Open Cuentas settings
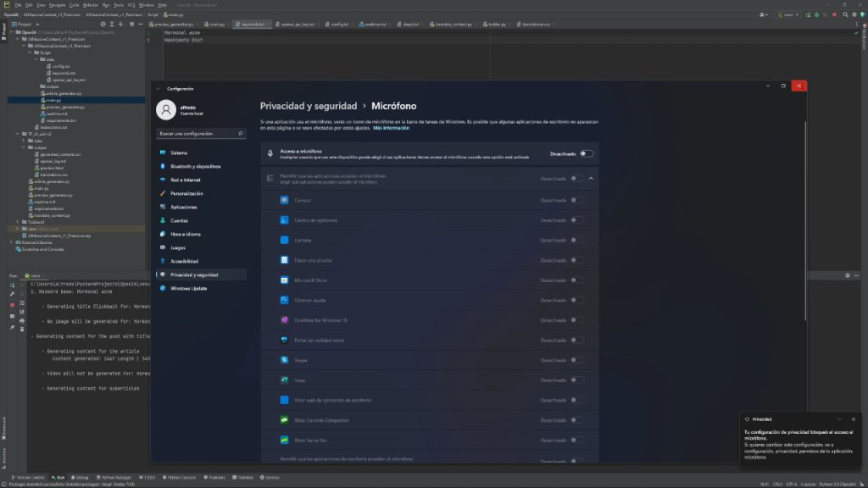The height and width of the screenshot is (488, 868). (x=201, y=221)
